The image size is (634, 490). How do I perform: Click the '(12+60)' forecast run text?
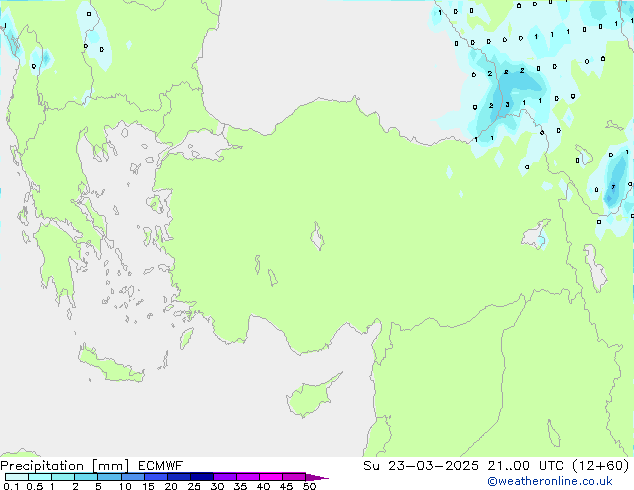601,466
